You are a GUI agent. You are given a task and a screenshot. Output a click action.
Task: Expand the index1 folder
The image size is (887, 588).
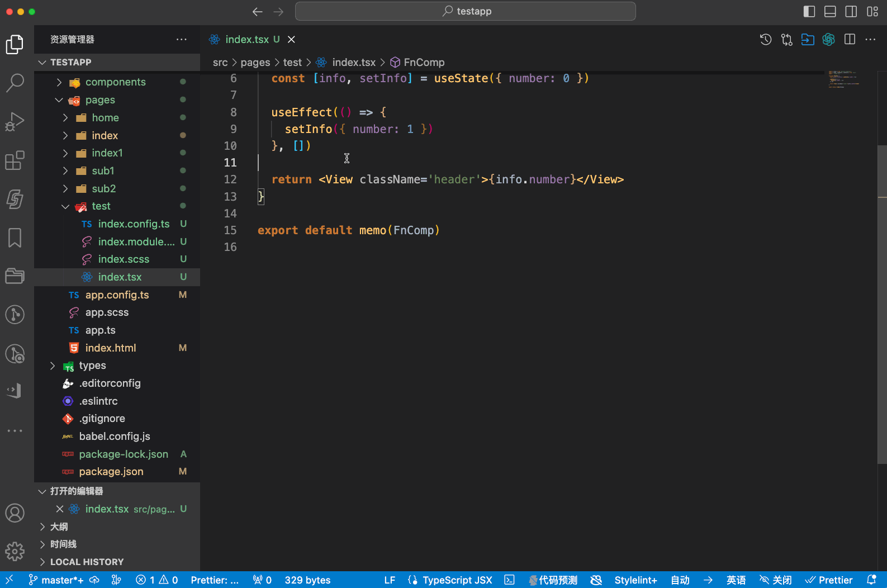117,153
